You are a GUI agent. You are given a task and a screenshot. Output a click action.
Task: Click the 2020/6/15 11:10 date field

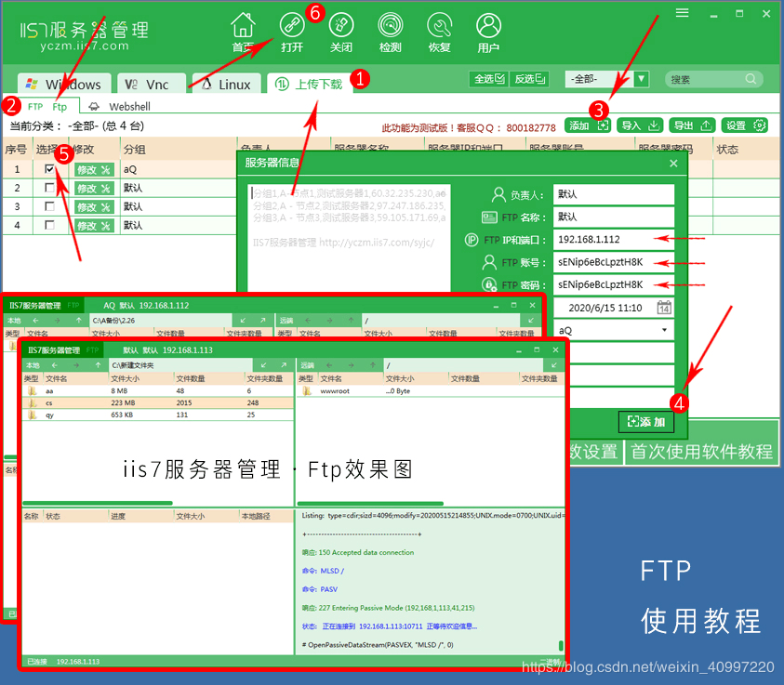click(x=614, y=308)
